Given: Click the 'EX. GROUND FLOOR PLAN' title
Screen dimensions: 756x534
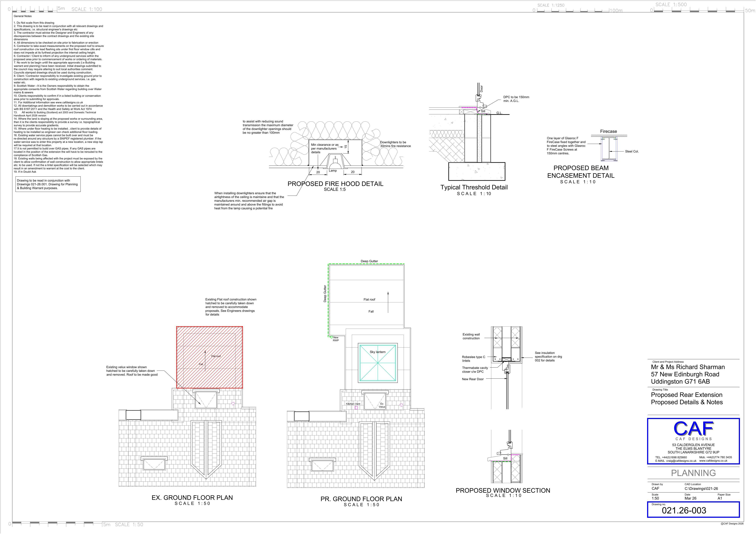Looking at the screenshot, I should point(192,497).
